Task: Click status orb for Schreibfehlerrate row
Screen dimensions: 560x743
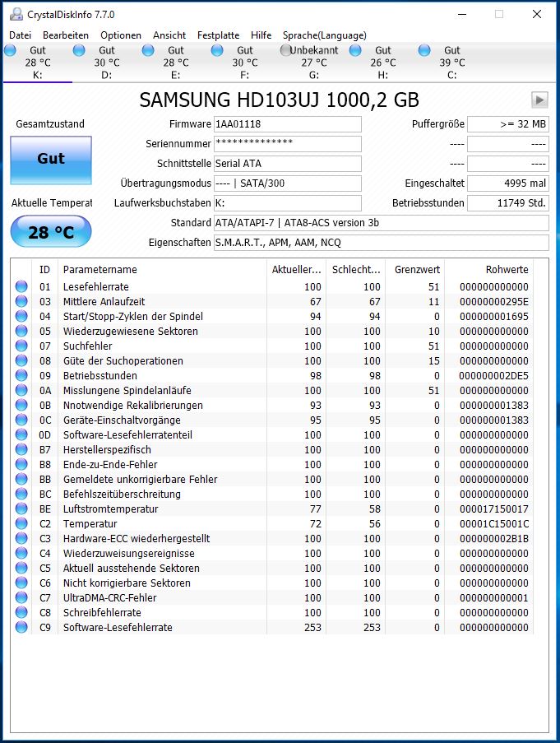Action: [x=21, y=611]
